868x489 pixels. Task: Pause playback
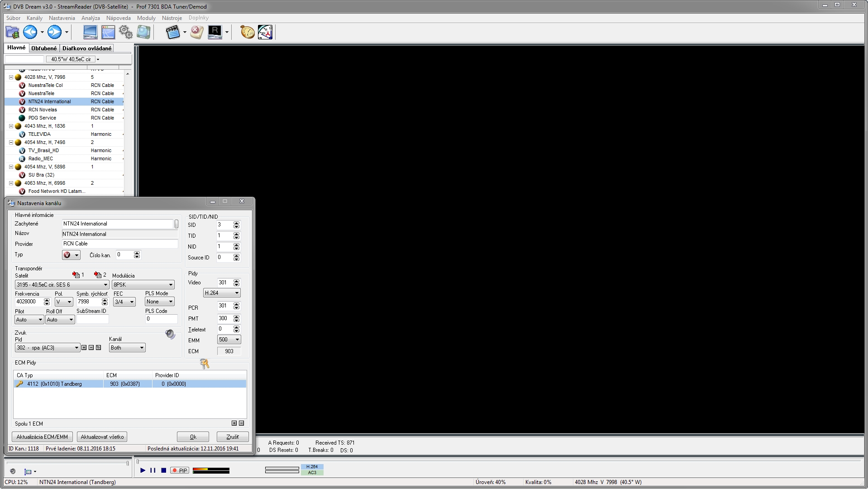153,470
